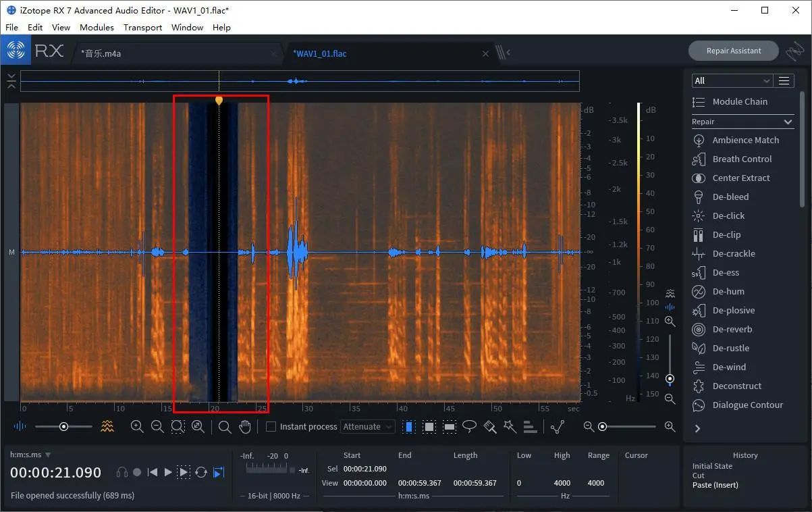This screenshot has width=812, height=512.
Task: Open the clip gain envelope tool
Action: click(x=558, y=426)
